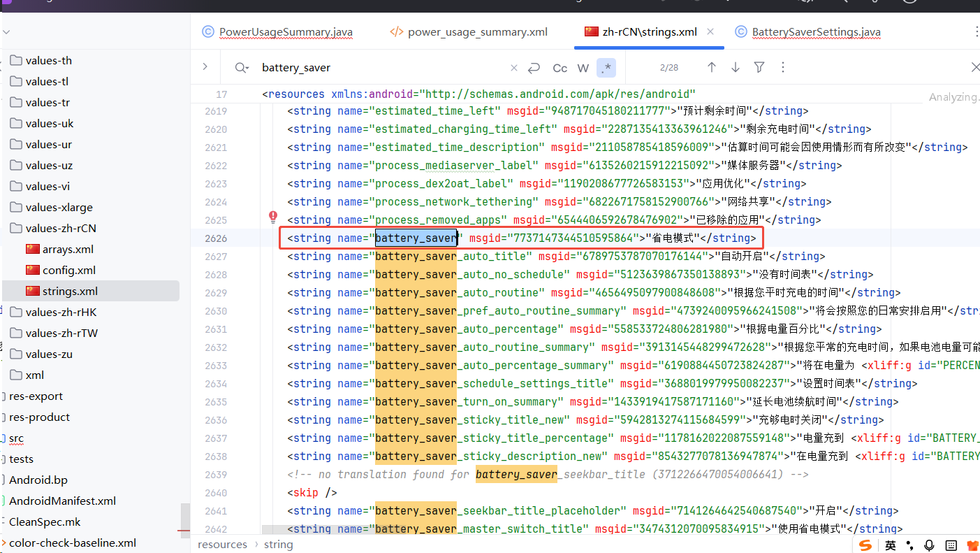The width and height of the screenshot is (980, 553).
Task: Switch the IME English/Chinese 英 toggle
Action: click(890, 545)
